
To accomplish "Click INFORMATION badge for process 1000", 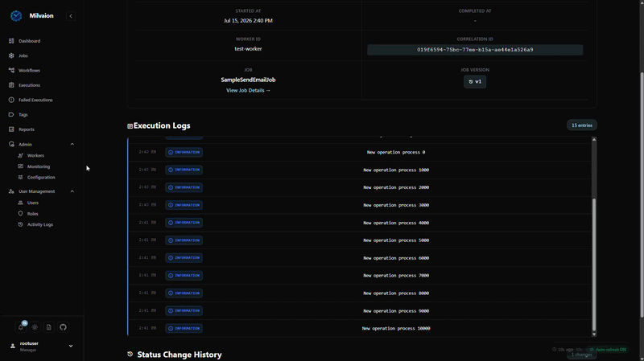I will tap(184, 170).
